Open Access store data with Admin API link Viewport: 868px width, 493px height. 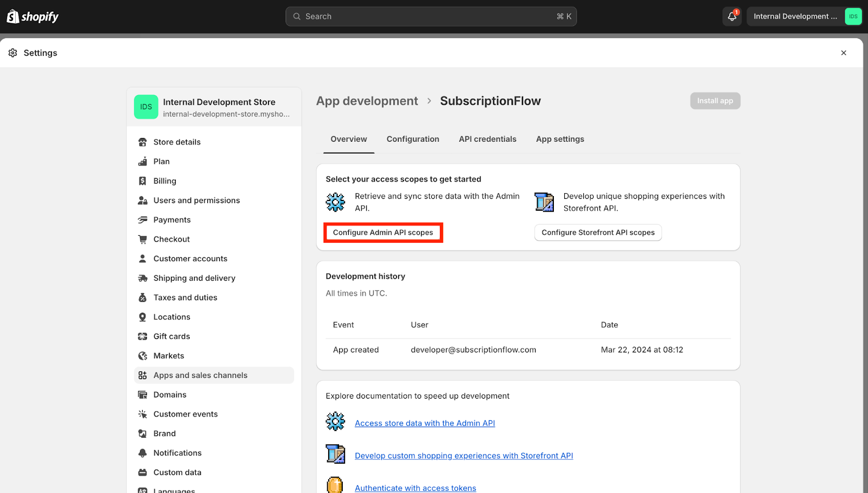[425, 423]
